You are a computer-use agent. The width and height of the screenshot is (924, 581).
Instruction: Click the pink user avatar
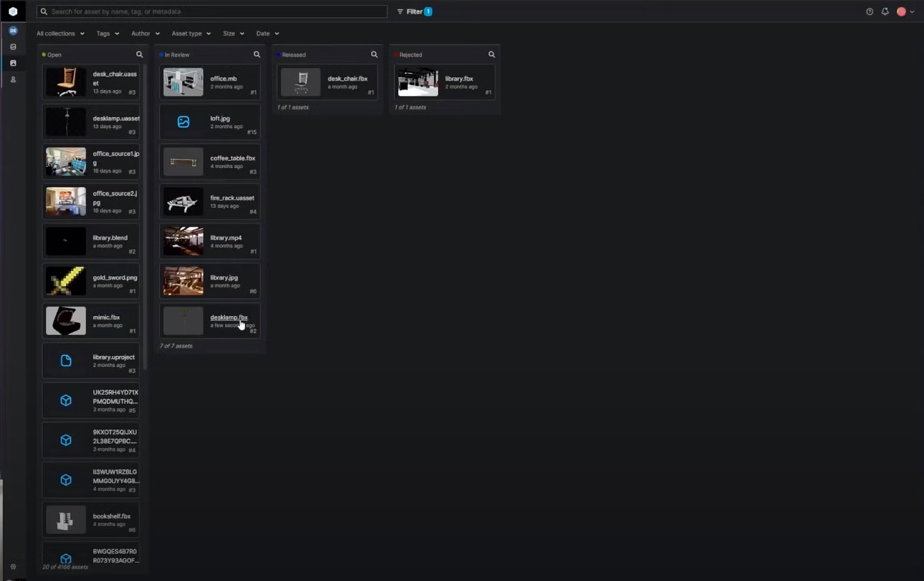pos(901,12)
